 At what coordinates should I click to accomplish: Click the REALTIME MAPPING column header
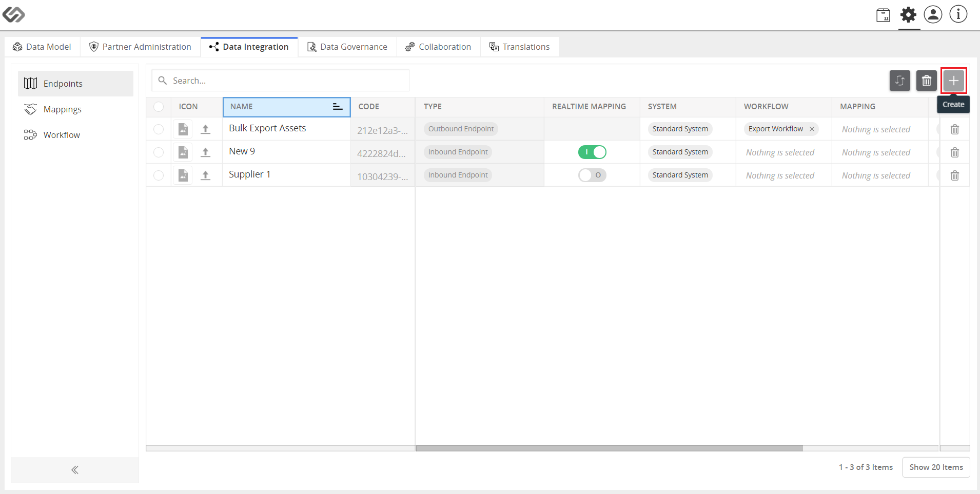pos(592,107)
